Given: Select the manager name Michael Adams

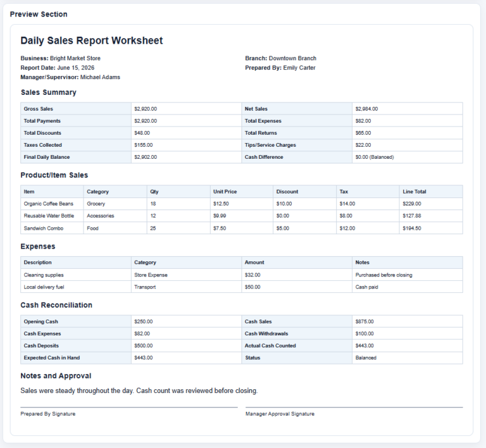Looking at the screenshot, I should (x=100, y=77).
